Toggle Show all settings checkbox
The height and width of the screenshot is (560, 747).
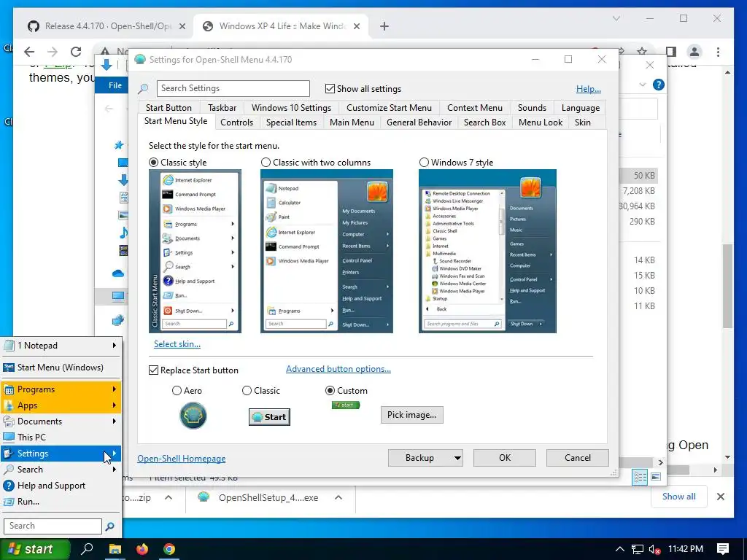[x=330, y=88]
